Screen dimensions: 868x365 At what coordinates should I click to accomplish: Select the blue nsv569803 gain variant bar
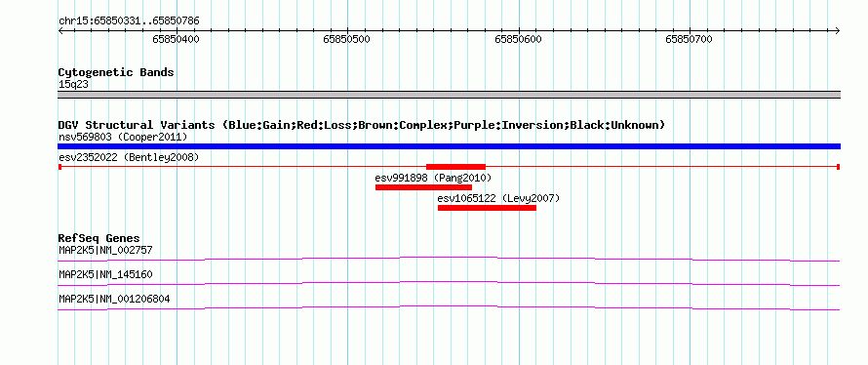tap(449, 146)
